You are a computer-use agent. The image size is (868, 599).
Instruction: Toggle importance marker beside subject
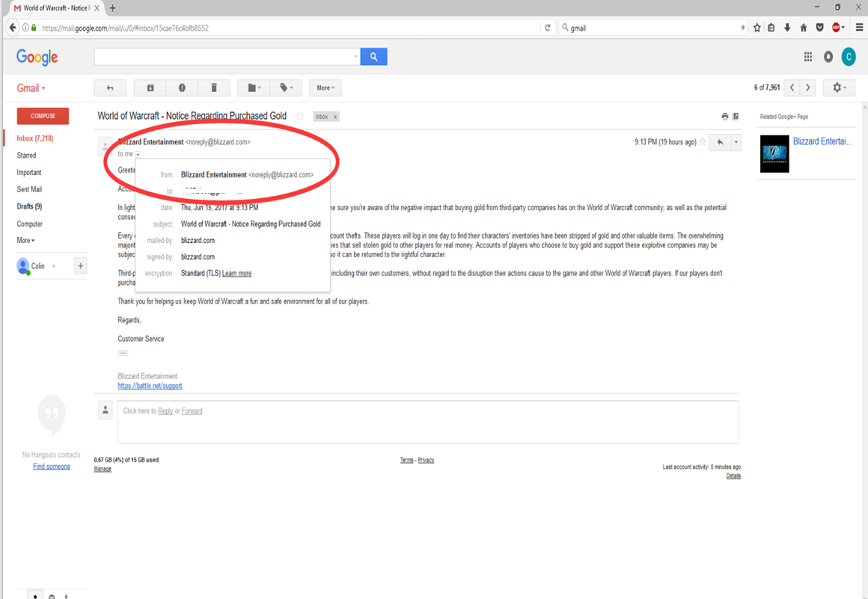(x=300, y=116)
